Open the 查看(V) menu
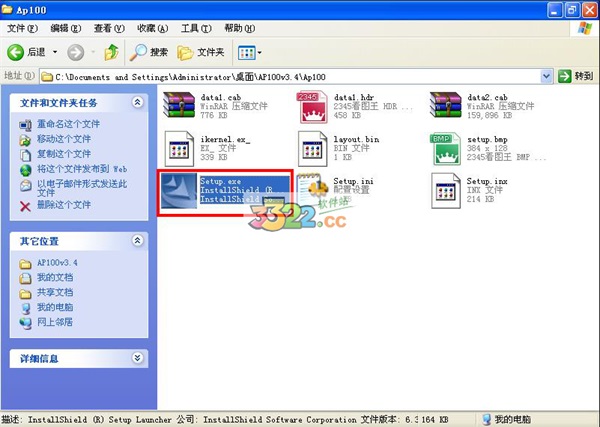The height and width of the screenshot is (427, 600). (109, 28)
